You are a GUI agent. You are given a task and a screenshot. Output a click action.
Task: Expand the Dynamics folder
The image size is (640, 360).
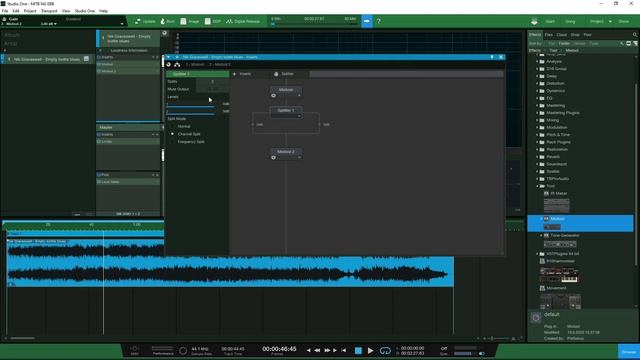537,91
